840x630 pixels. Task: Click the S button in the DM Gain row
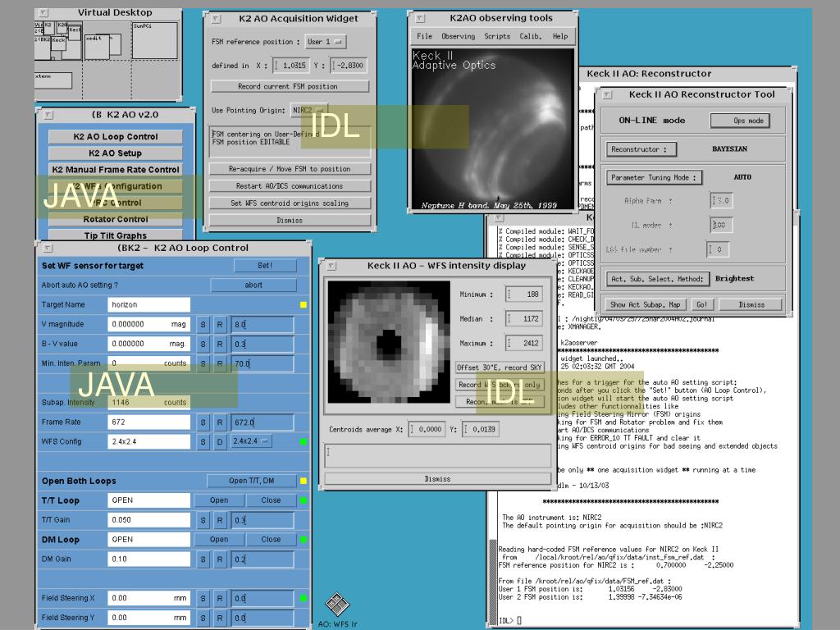pos(203,559)
